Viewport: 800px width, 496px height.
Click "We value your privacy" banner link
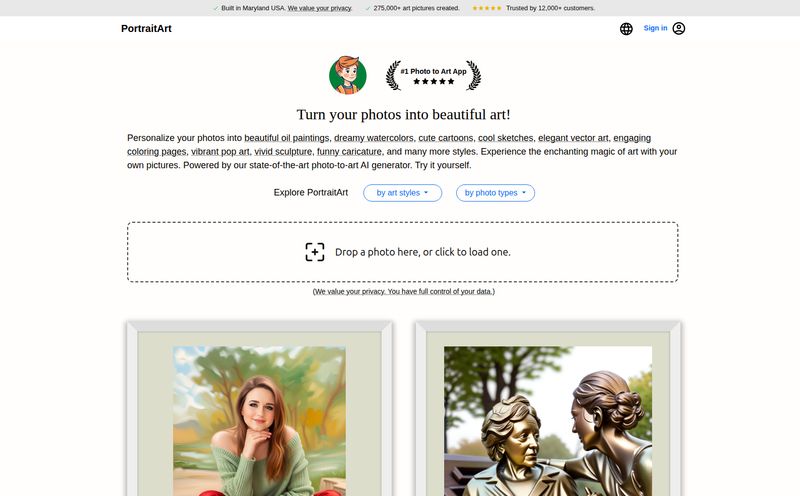point(321,8)
